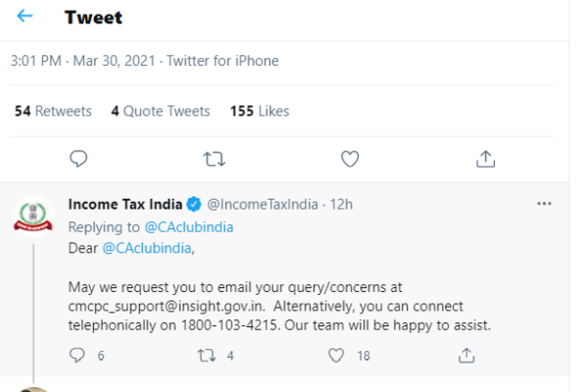Retweet the main tweet
The width and height of the screenshot is (588, 392).
point(213,158)
